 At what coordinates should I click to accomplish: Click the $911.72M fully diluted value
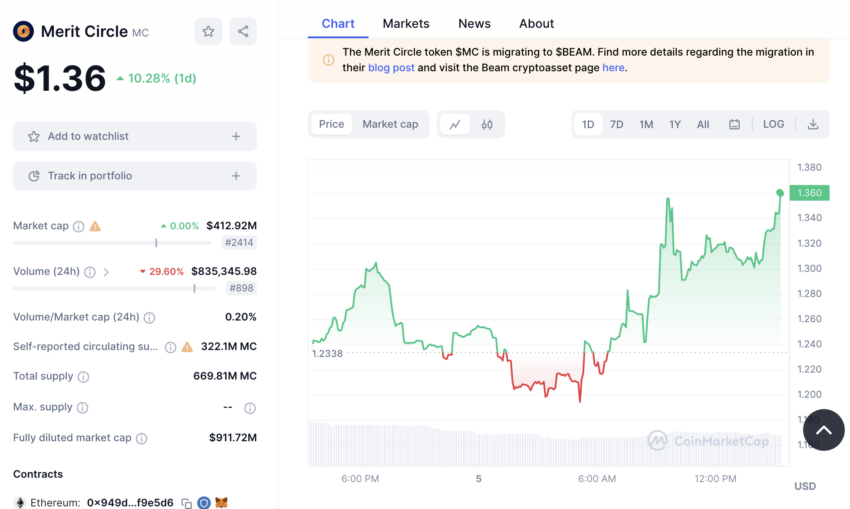tap(233, 437)
